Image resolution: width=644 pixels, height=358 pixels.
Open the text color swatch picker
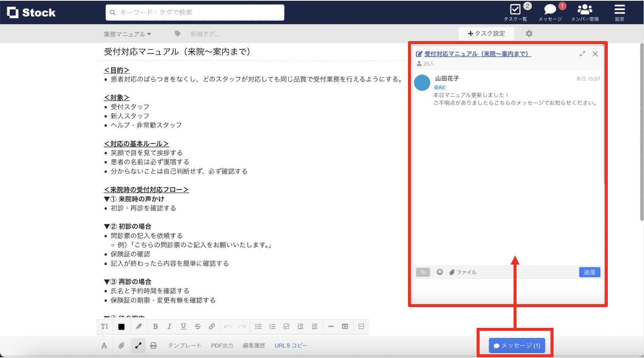point(121,326)
